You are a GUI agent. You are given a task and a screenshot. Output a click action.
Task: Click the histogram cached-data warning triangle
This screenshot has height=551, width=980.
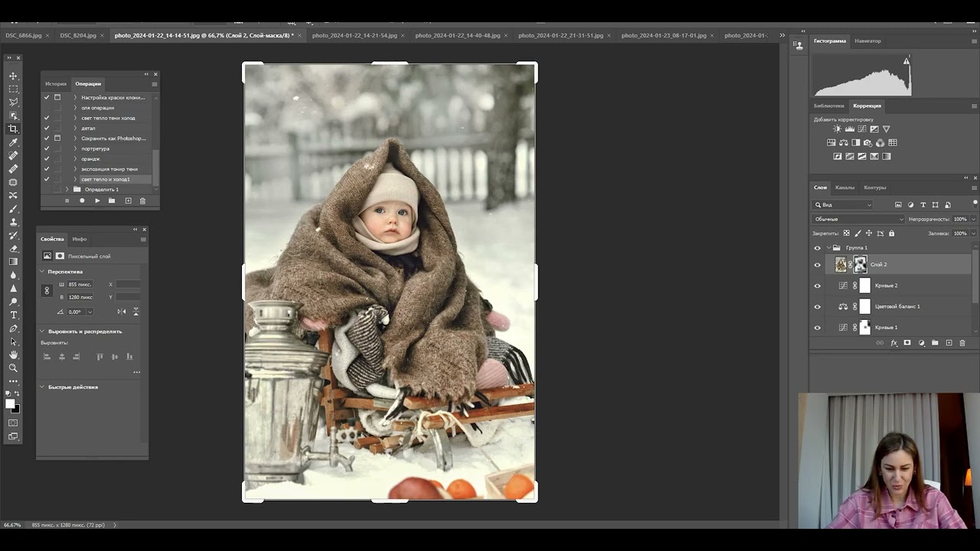click(906, 62)
